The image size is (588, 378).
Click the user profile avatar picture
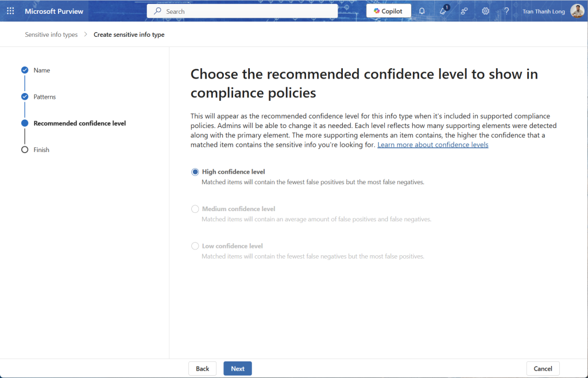(x=577, y=11)
